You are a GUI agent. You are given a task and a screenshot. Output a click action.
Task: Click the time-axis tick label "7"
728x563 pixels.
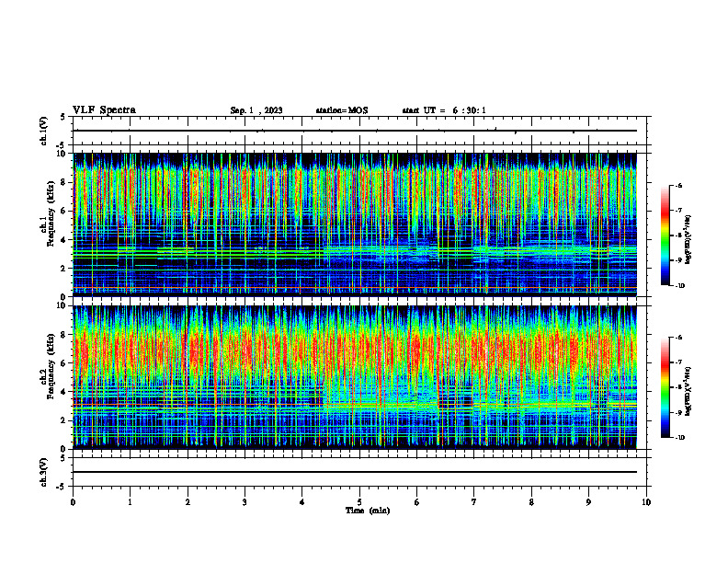click(474, 502)
